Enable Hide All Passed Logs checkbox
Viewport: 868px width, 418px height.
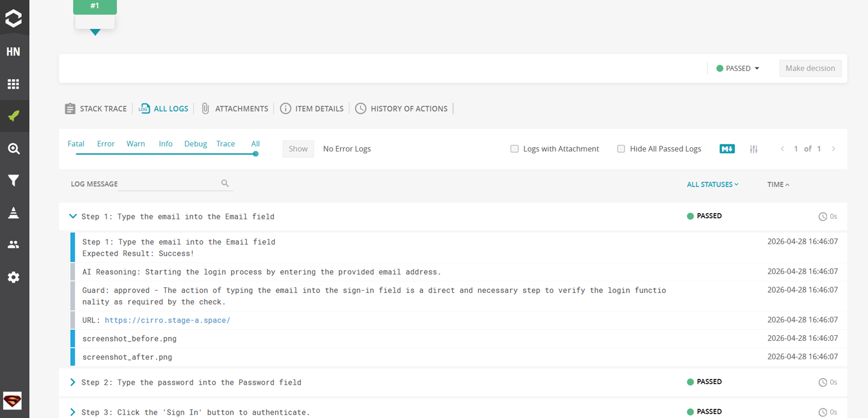621,149
